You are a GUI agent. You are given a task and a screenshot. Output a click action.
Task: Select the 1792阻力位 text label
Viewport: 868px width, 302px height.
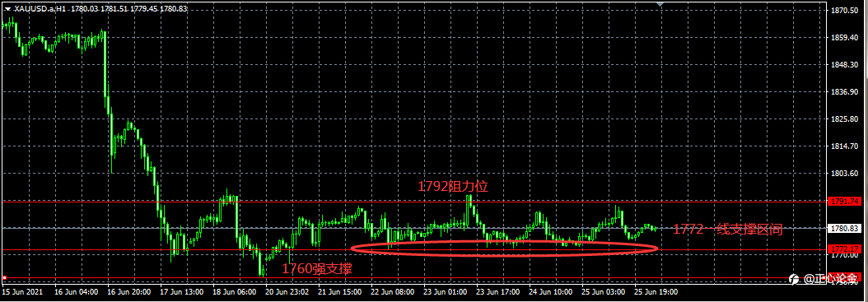pos(453,187)
